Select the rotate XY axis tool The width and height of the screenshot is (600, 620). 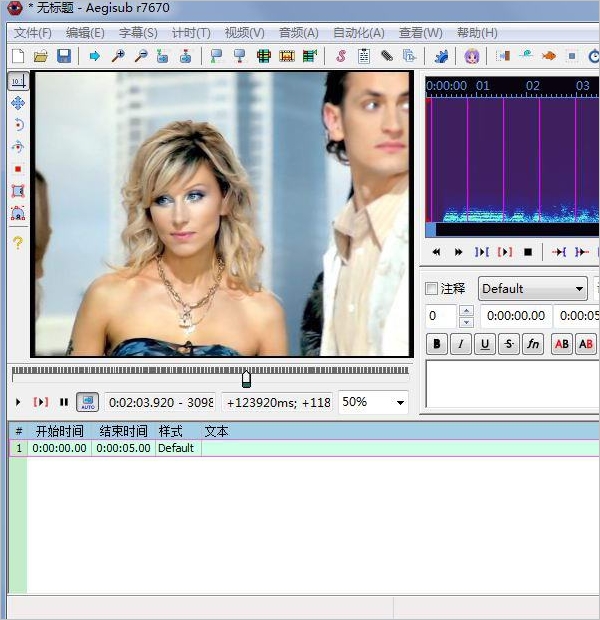click(x=18, y=147)
